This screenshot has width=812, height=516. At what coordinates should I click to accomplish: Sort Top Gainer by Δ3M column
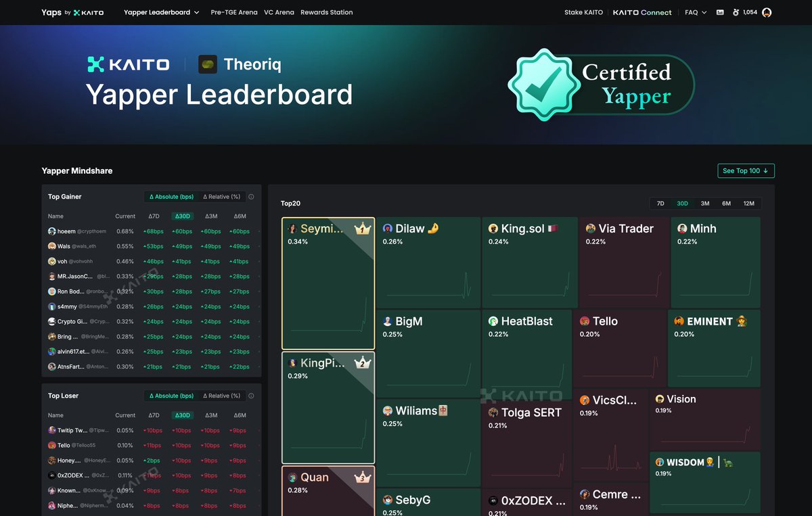(x=211, y=216)
